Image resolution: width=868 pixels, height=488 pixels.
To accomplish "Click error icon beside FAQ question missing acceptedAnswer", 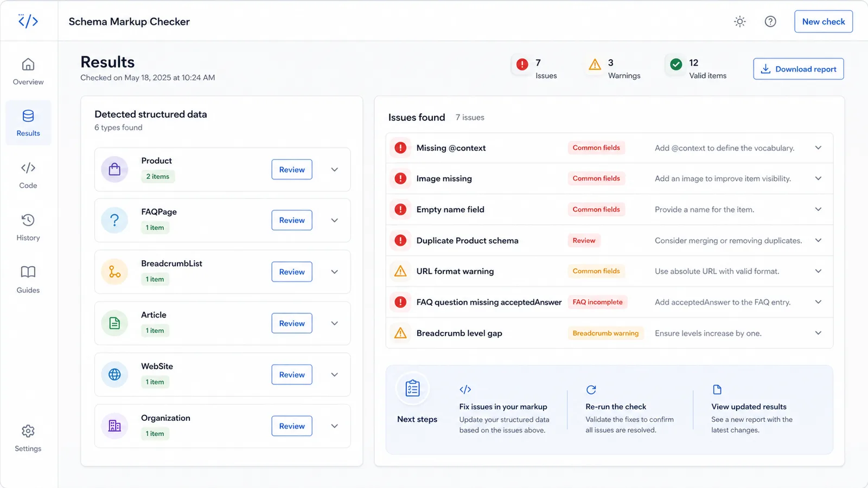I will [x=400, y=302].
